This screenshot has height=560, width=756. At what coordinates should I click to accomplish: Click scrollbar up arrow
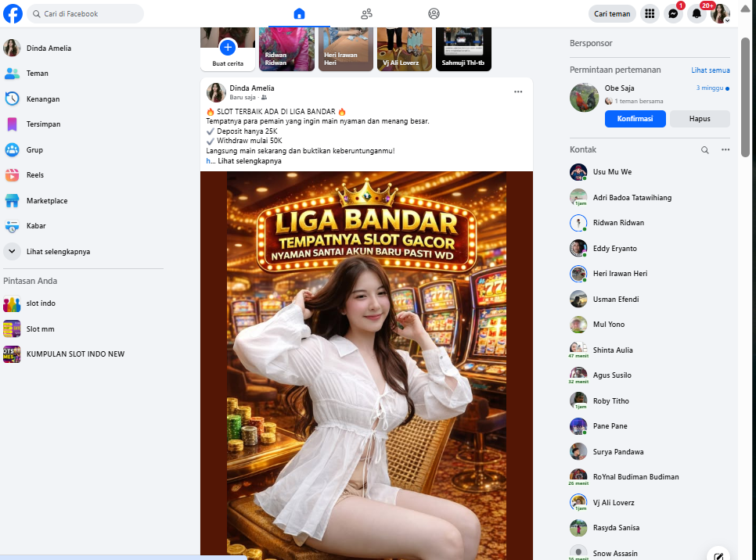point(745,9)
